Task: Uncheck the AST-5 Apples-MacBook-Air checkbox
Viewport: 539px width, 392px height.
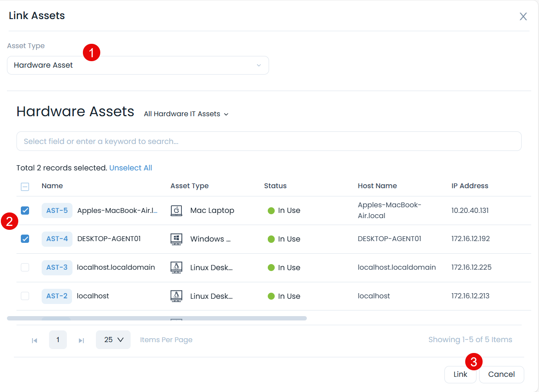Action: tap(25, 211)
